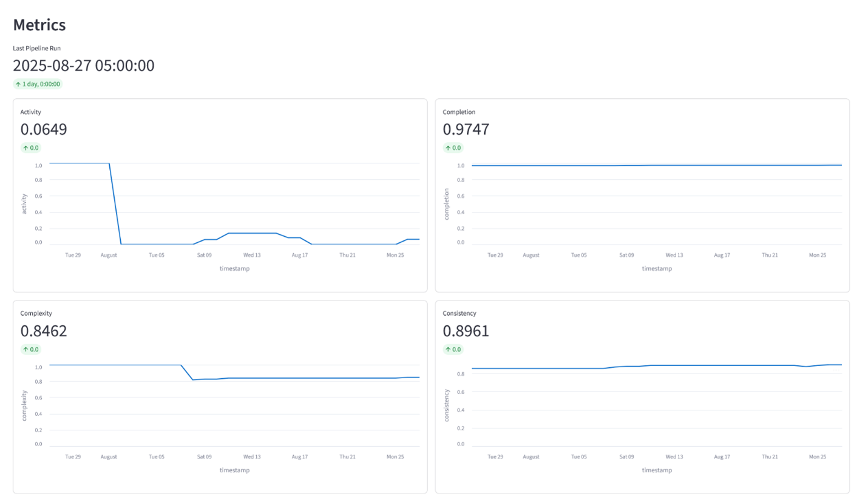
Task: Click the up arrow in the Completion delta badge
Action: [x=448, y=148]
